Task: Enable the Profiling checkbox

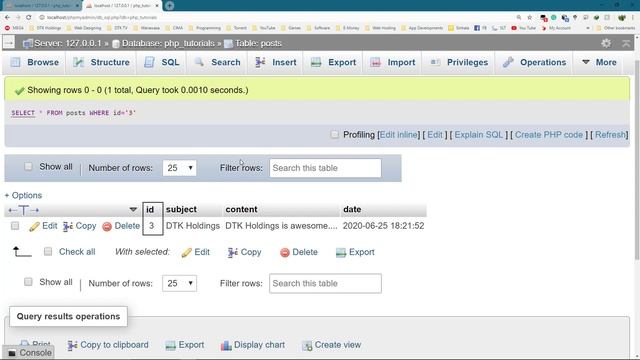Action: (334, 134)
